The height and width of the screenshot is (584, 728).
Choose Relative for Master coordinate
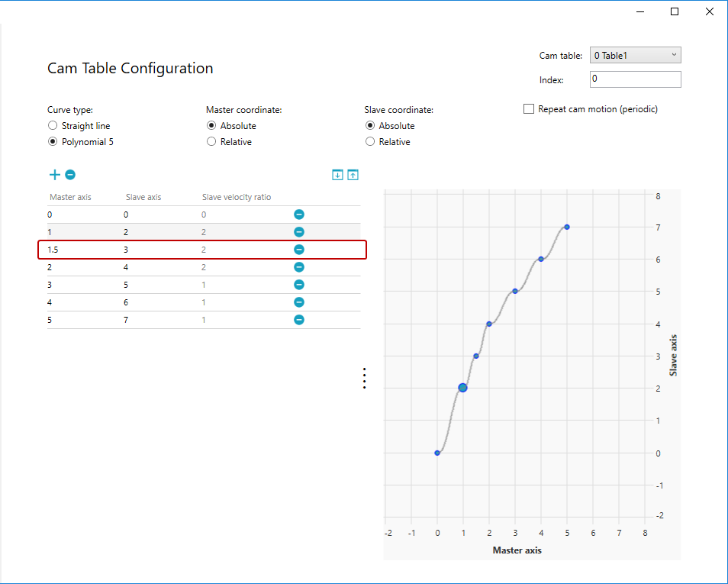click(x=211, y=142)
